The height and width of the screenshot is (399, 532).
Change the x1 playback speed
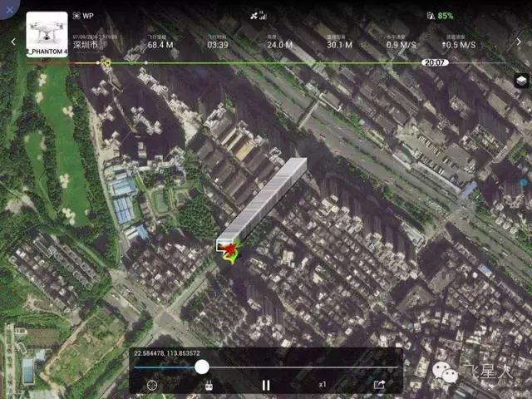(x=323, y=384)
